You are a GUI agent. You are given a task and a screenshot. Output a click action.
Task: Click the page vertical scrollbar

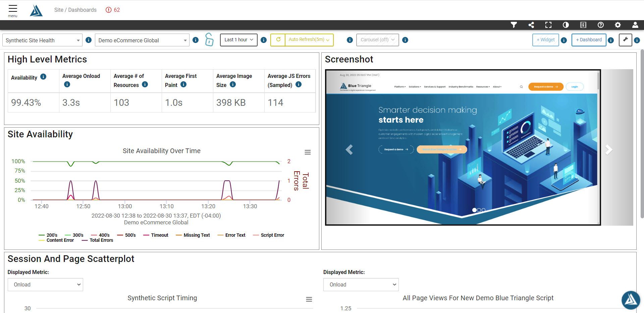coord(642,134)
